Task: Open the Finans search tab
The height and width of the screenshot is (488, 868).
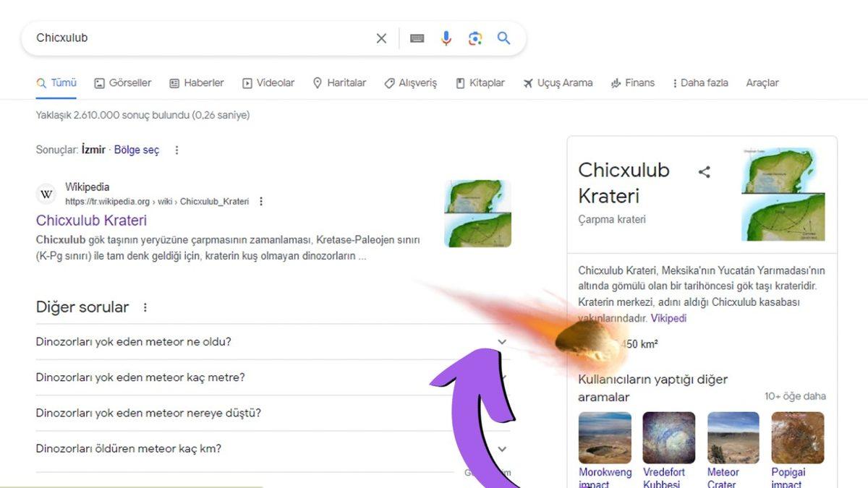Action: point(633,82)
